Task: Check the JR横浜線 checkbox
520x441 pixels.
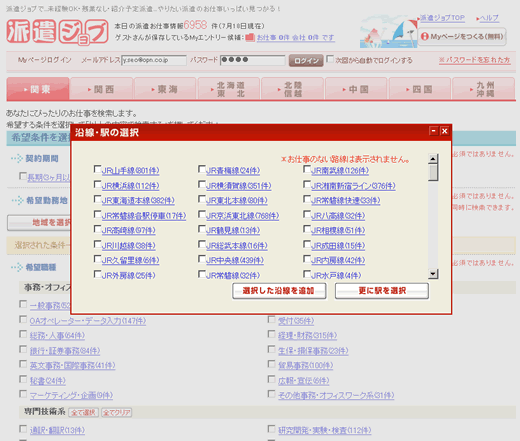Action: 97,184
